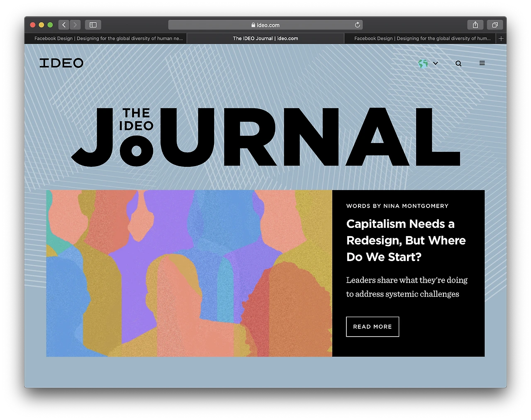This screenshot has height=420, width=531.
Task: Open the Capitalism Needs a Redesign headline
Action: tap(406, 240)
